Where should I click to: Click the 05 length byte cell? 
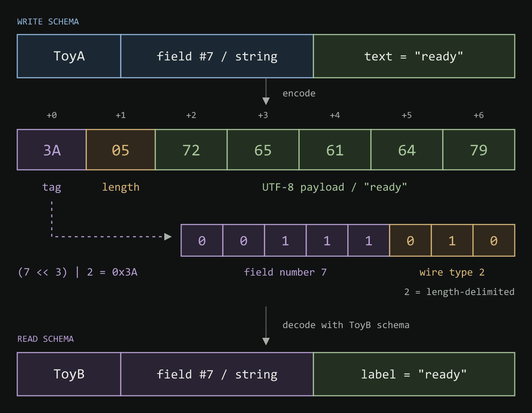tap(121, 150)
